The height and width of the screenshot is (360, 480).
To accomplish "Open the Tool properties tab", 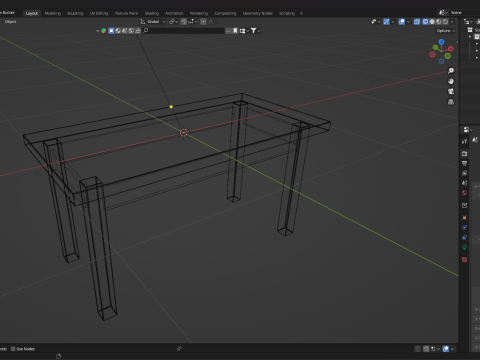I will click(x=464, y=141).
